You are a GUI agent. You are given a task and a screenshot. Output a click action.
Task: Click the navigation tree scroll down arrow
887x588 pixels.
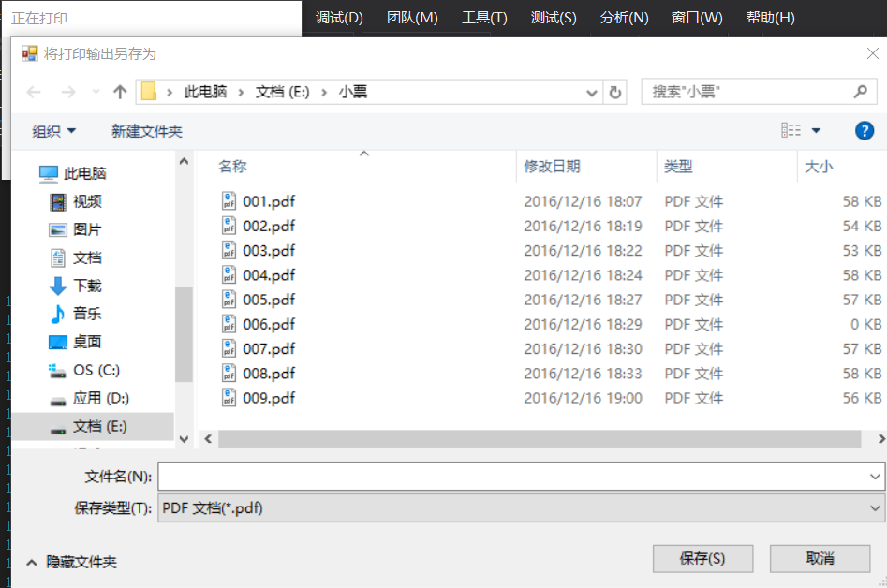184,439
